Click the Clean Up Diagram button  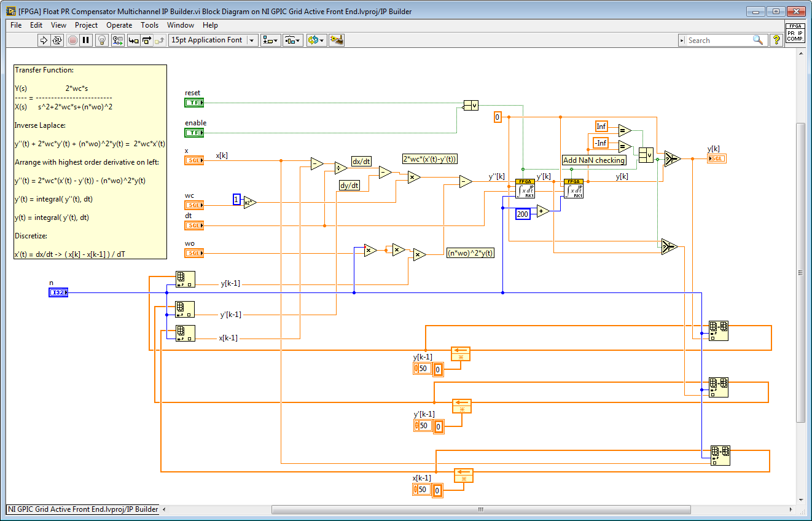pos(337,40)
